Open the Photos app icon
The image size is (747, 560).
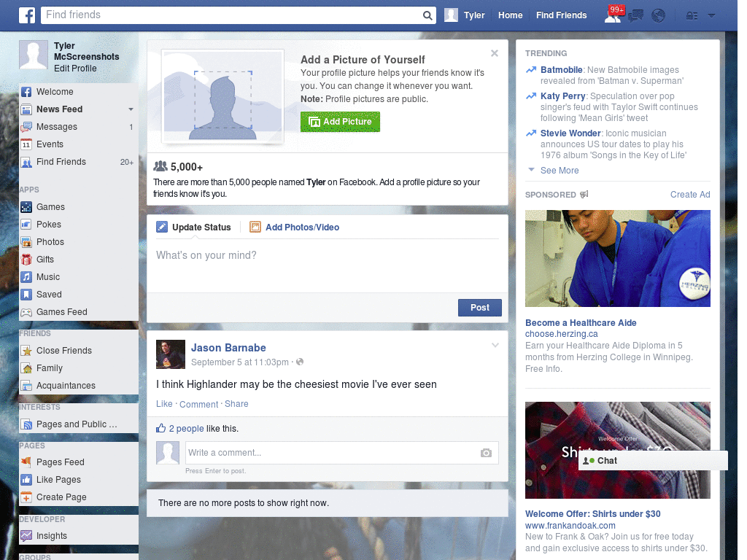26,242
